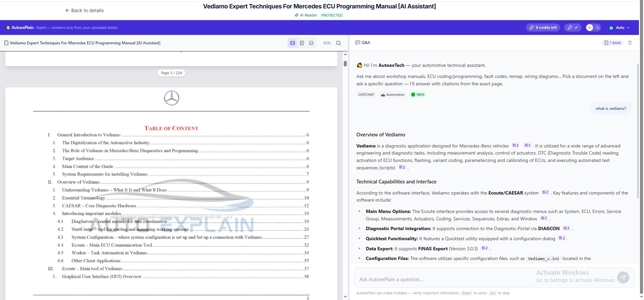Open citation after configuration dialog
The image size is (644, 300).
coord(562,239)
